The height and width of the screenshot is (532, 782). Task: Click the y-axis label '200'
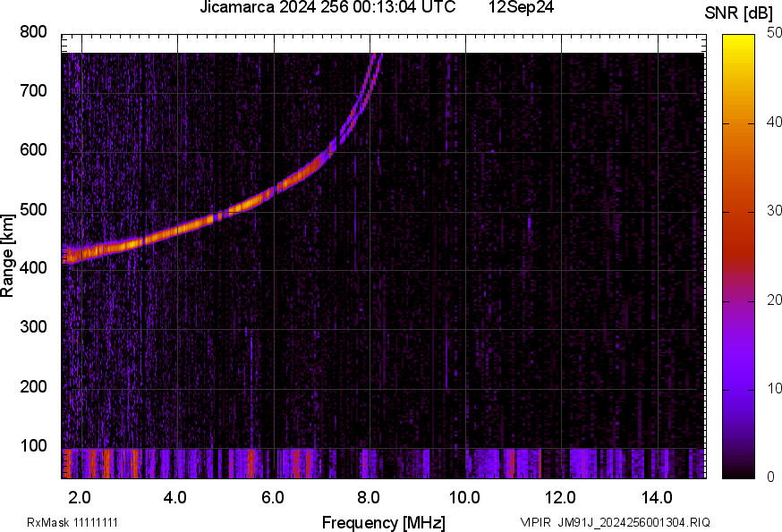(33, 386)
